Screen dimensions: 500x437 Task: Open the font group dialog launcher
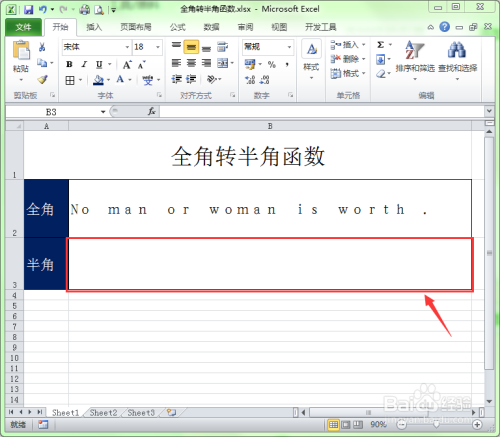click(x=159, y=95)
